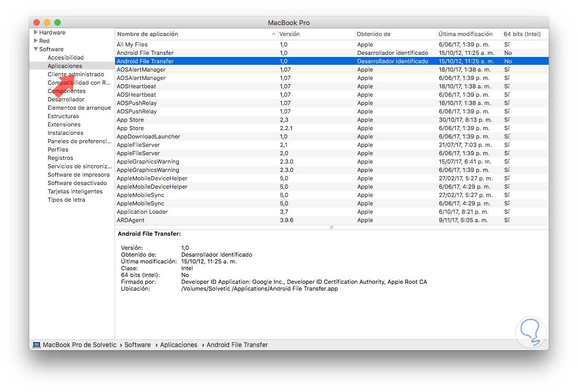Collapse the Software tree section

[x=36, y=49]
